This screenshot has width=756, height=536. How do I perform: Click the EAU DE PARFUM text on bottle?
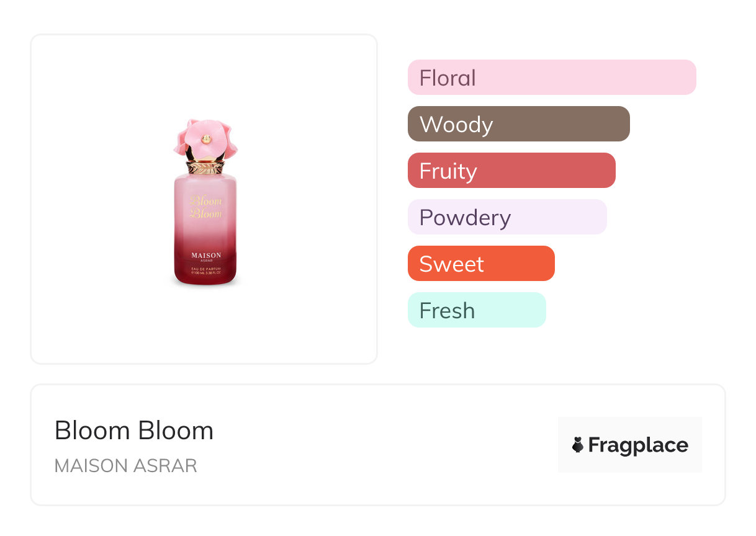pos(205,267)
